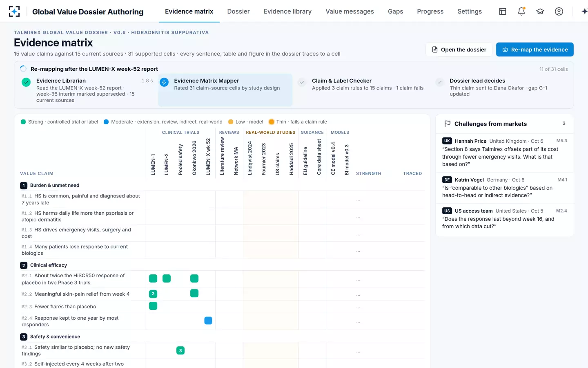The width and height of the screenshot is (588, 368).
Task: Click the Literature review column header
Action: pyautogui.click(x=222, y=156)
